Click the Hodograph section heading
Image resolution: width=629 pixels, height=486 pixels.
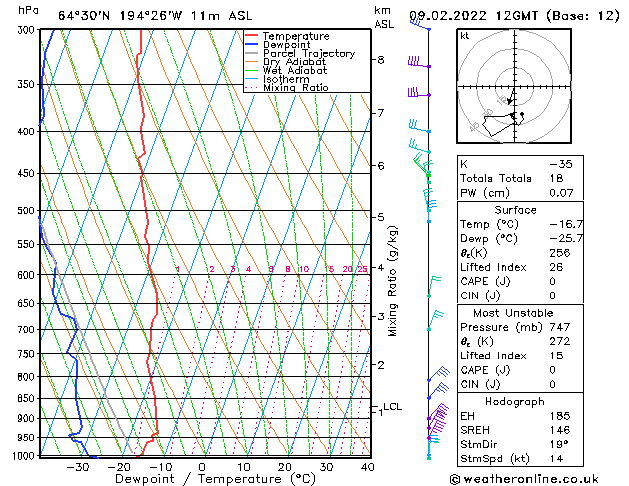tap(515, 402)
